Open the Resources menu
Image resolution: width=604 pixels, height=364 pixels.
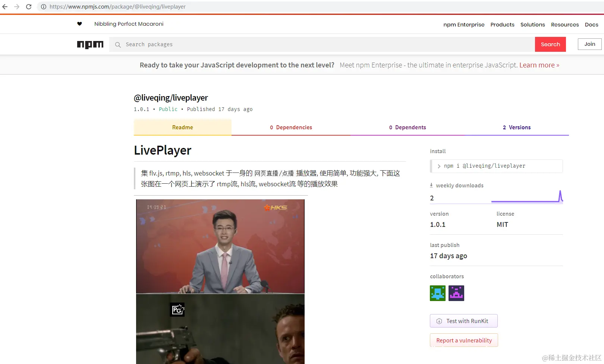point(565,25)
